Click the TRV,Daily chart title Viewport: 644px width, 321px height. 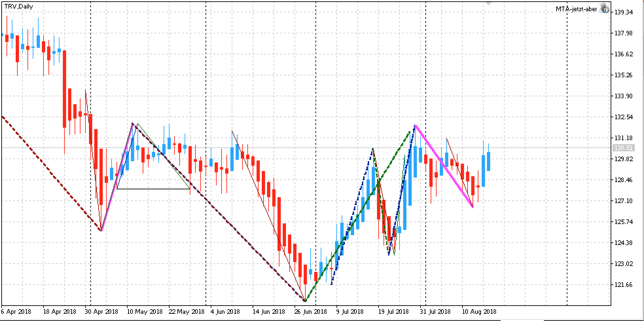(x=19, y=6)
